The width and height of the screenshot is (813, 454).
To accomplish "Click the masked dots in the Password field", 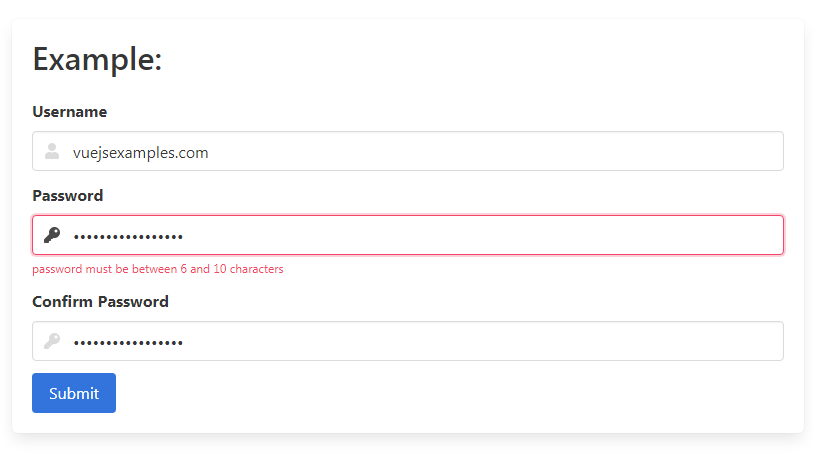I will click(128, 237).
